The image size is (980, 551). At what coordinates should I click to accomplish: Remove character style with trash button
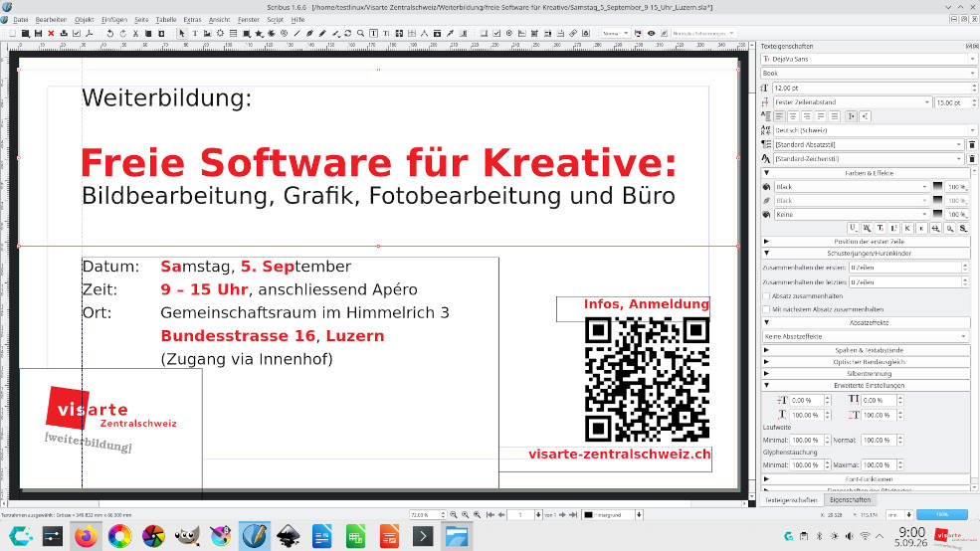point(971,159)
